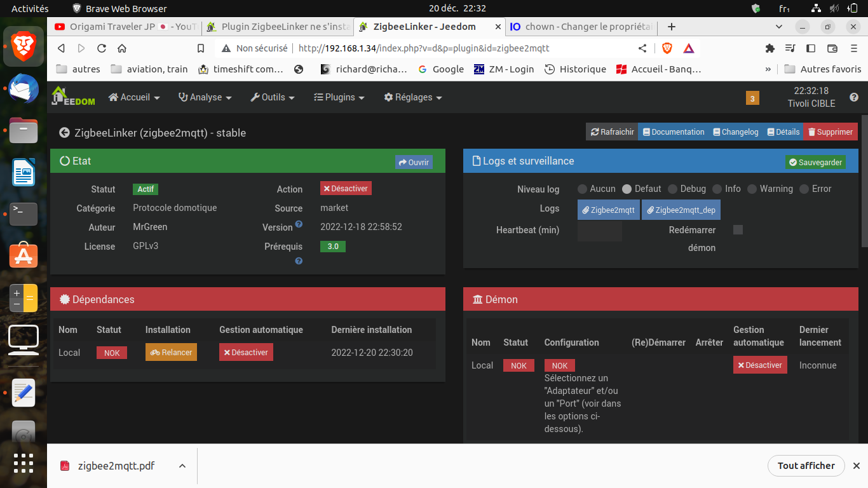This screenshot has height=488, width=868.
Task: Click the Heartbeat (min) input field
Action: (599, 231)
